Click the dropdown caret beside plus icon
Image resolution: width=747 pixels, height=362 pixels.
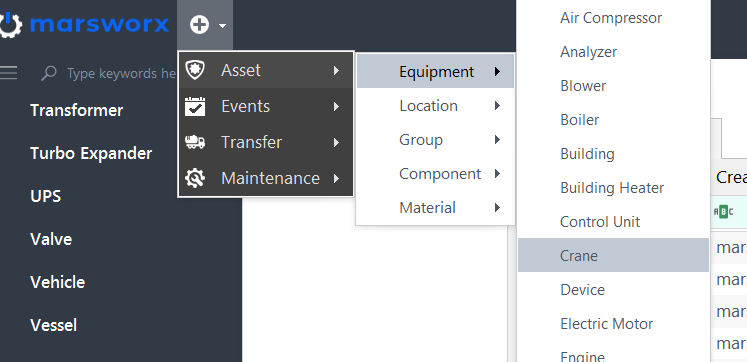tap(222, 26)
